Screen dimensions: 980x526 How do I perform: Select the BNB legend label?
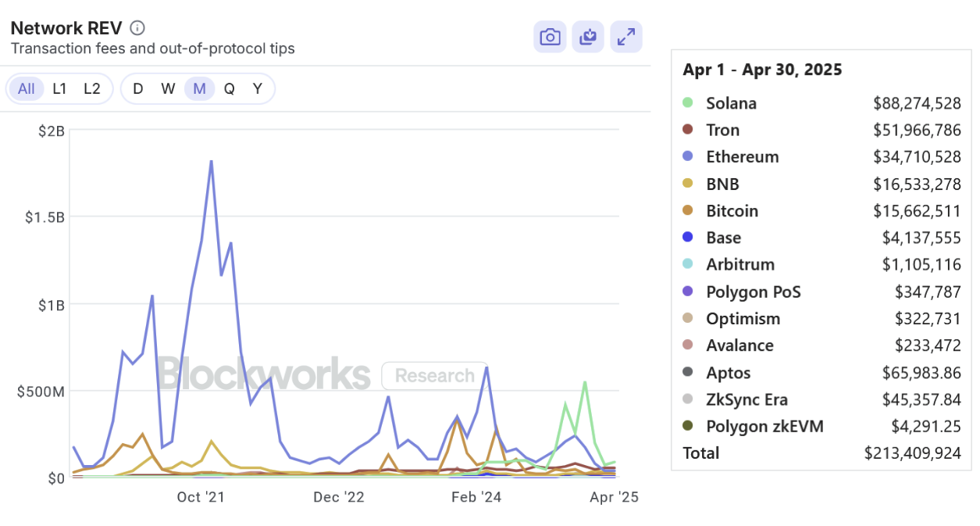click(x=722, y=184)
